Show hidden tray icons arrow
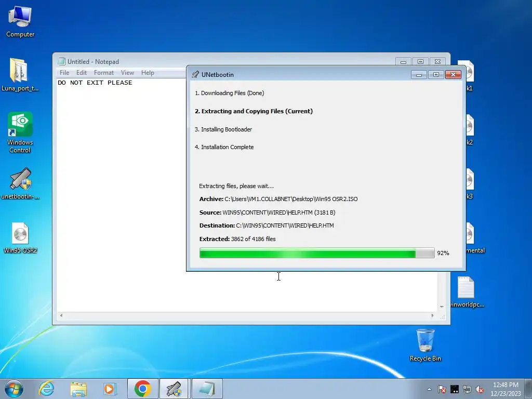Viewport: 532px width, 399px height. point(429,389)
